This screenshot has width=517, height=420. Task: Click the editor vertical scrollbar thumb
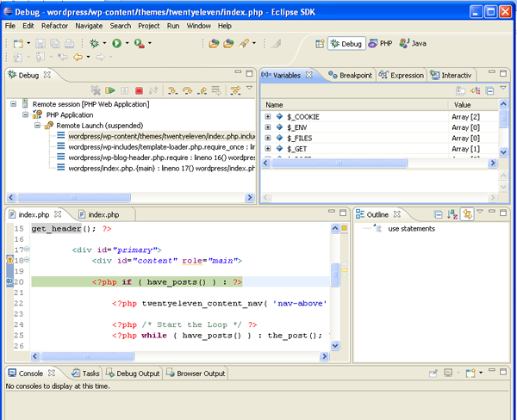pyautogui.click(x=335, y=275)
